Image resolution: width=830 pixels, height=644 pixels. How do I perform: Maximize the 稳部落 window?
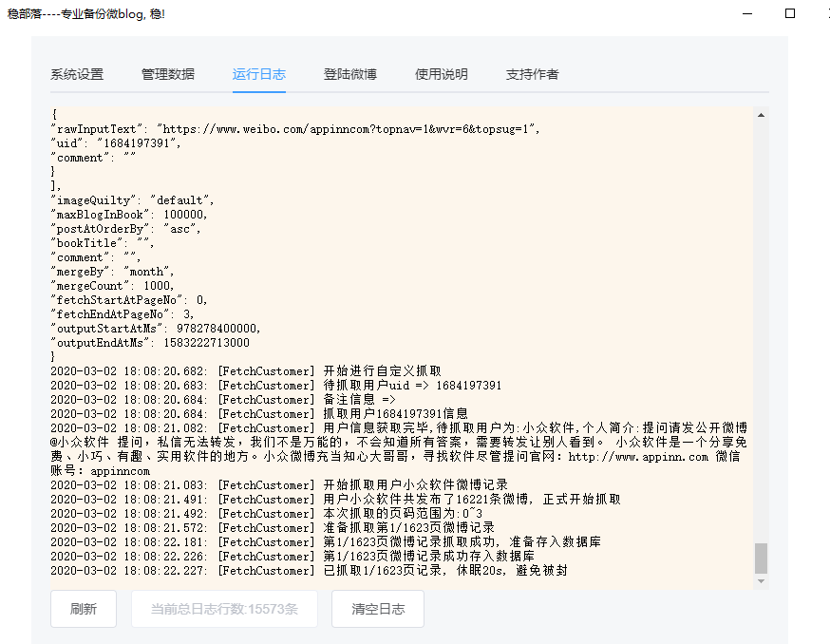click(x=790, y=13)
